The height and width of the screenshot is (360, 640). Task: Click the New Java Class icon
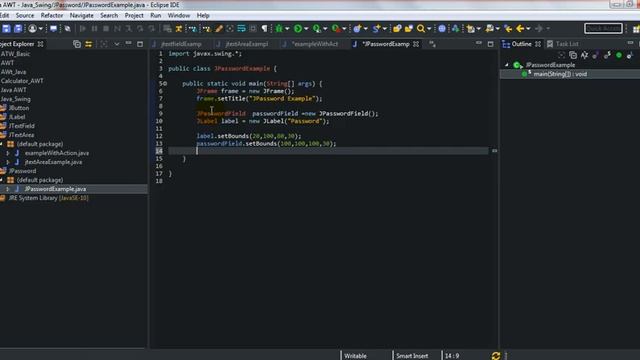click(357, 28)
